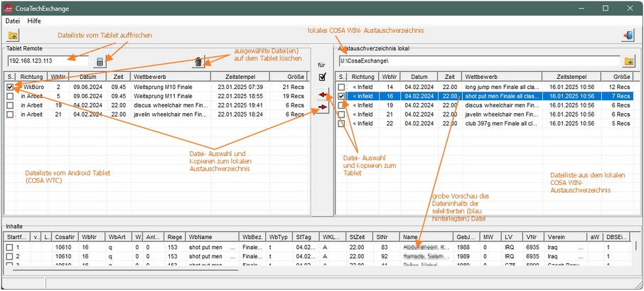
Task: Tick checkbox of first row in Inhalte table
Action: (x=9, y=247)
